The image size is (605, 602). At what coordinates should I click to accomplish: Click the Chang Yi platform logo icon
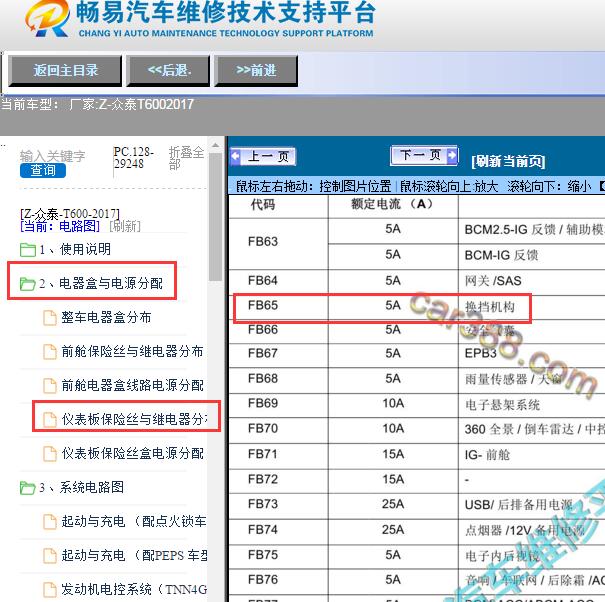point(47,18)
